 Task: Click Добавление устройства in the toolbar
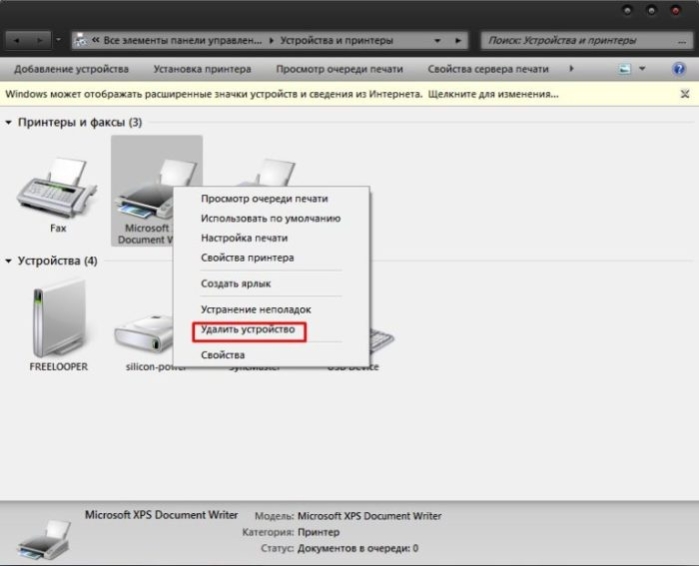point(71,69)
